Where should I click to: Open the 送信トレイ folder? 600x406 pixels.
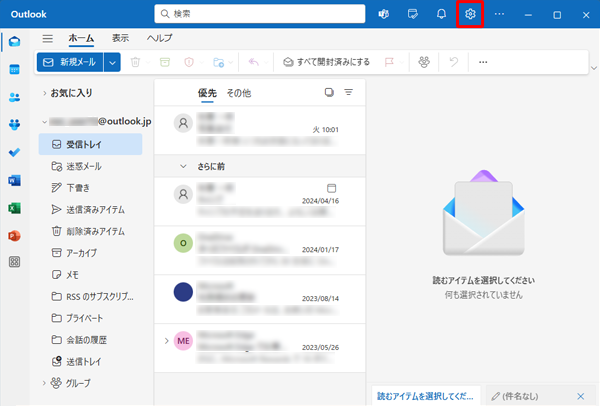coord(91,362)
